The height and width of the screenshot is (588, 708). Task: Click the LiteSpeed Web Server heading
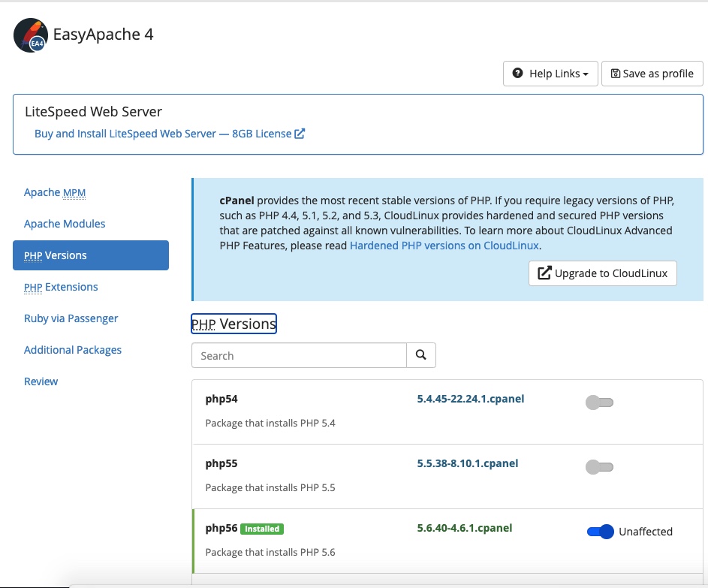point(93,112)
